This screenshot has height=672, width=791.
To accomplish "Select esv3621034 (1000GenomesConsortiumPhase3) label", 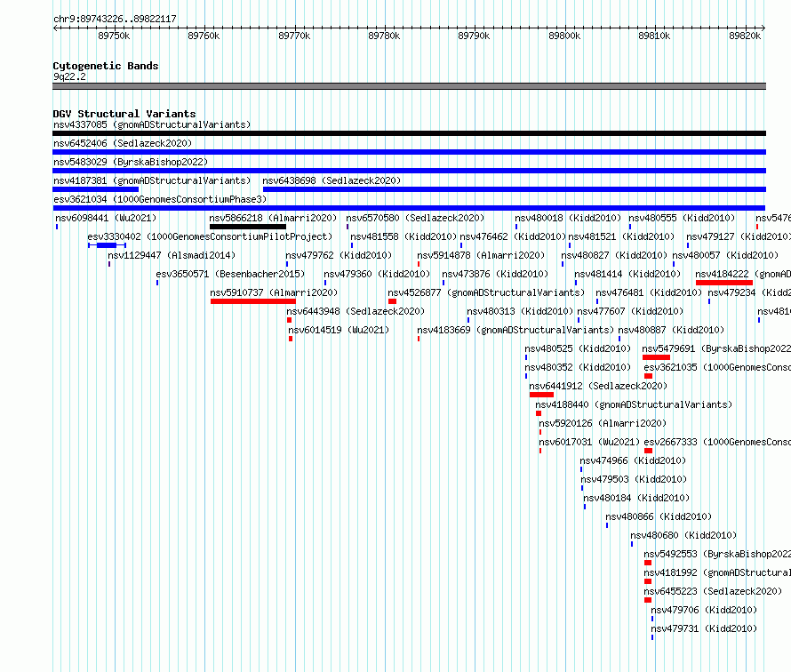I will [x=160, y=199].
